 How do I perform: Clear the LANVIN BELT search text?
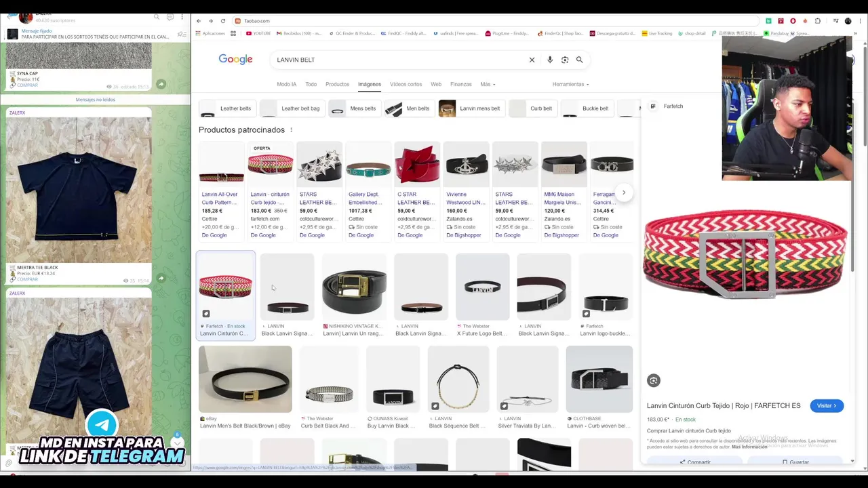pyautogui.click(x=532, y=60)
